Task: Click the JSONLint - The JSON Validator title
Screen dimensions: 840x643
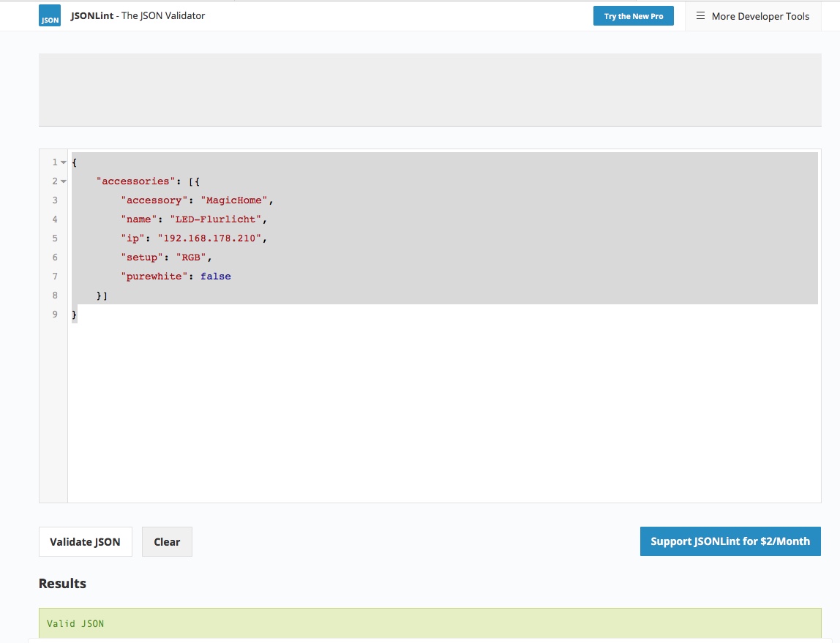Action: [x=138, y=15]
